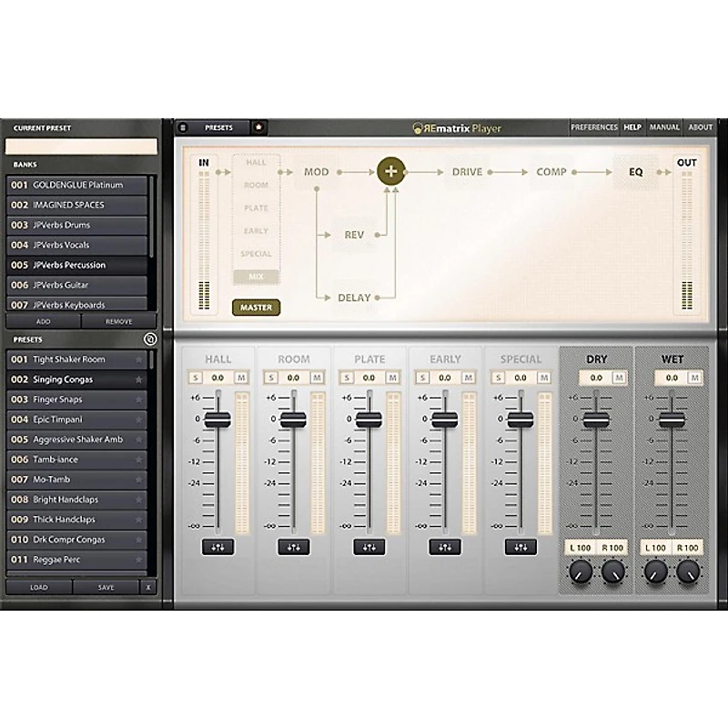This screenshot has height=728, width=728.
Task: Mute the Room channel
Action: coord(317,377)
